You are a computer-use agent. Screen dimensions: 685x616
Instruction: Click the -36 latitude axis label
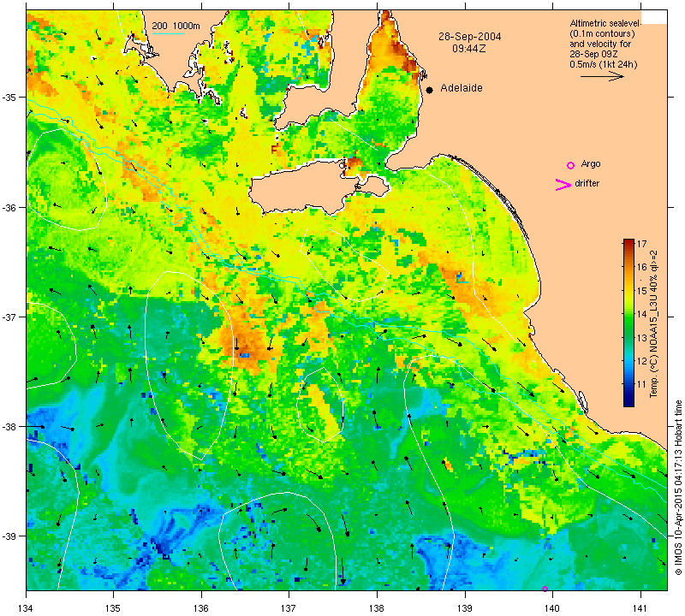tap(9, 207)
